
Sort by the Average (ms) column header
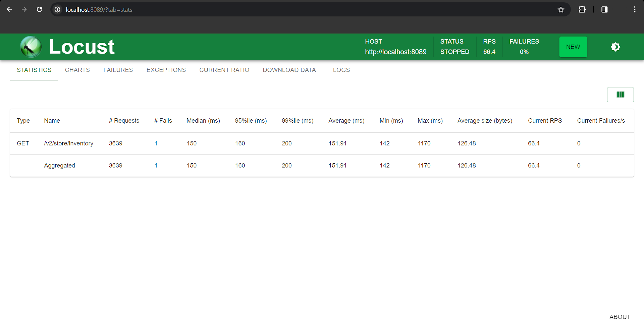346,120
